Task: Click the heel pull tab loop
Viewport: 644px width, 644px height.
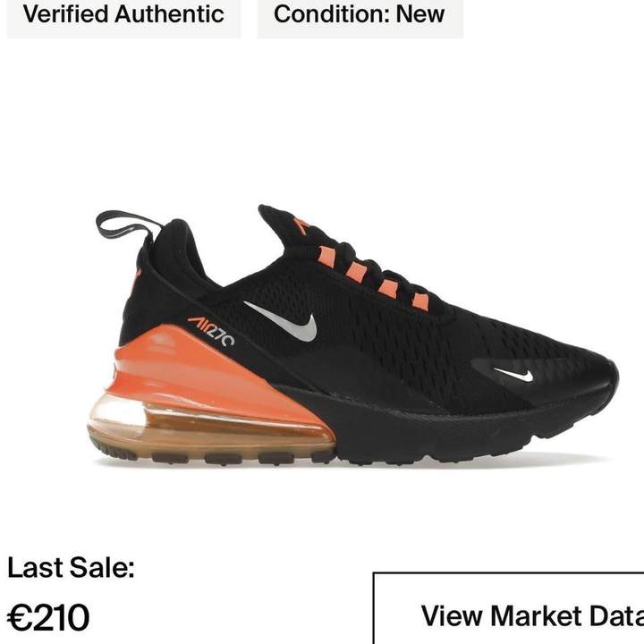Action: (127, 225)
